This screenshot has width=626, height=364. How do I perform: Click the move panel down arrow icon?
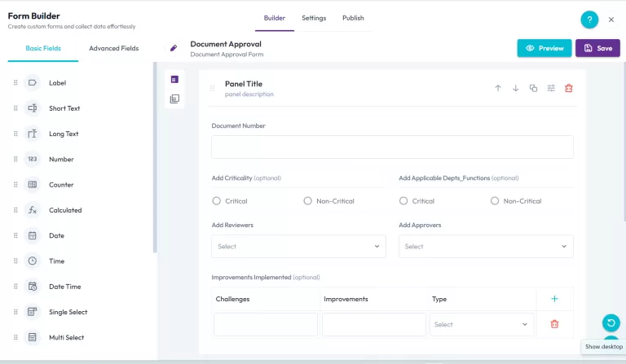(x=516, y=88)
